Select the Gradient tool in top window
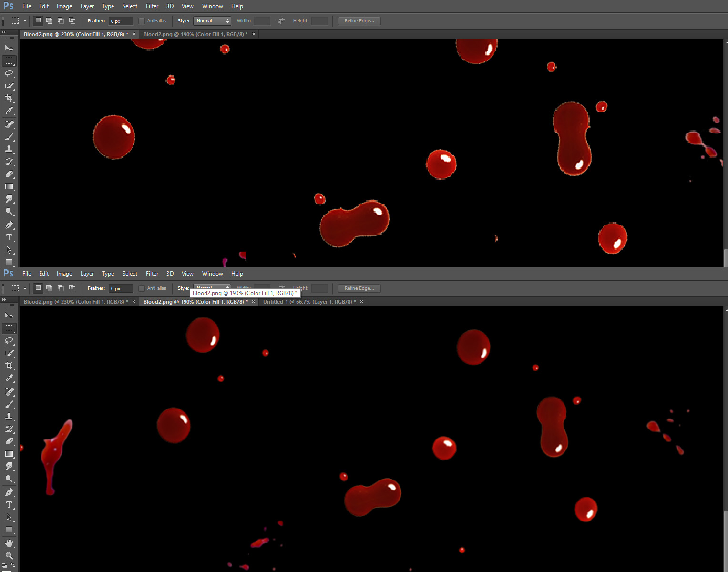Image resolution: width=728 pixels, height=572 pixels. [9, 186]
